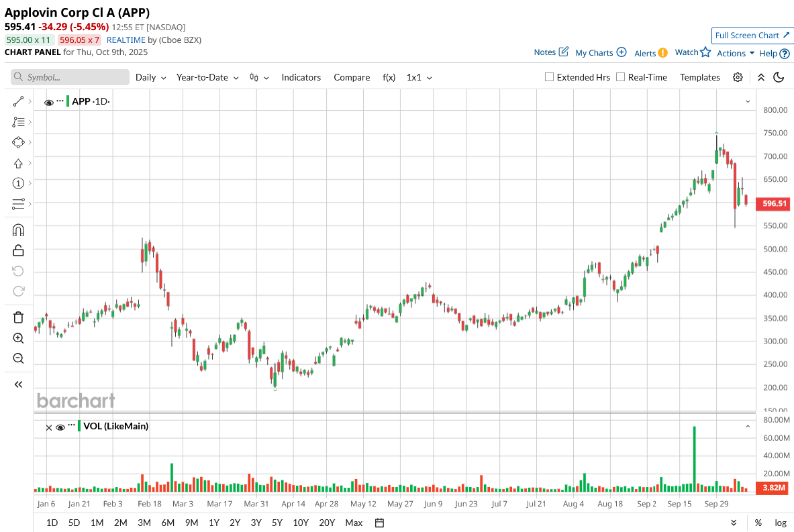Image resolution: width=794 pixels, height=532 pixels.
Task: Open the Fibonacci/list tools icon
Action: (x=18, y=122)
